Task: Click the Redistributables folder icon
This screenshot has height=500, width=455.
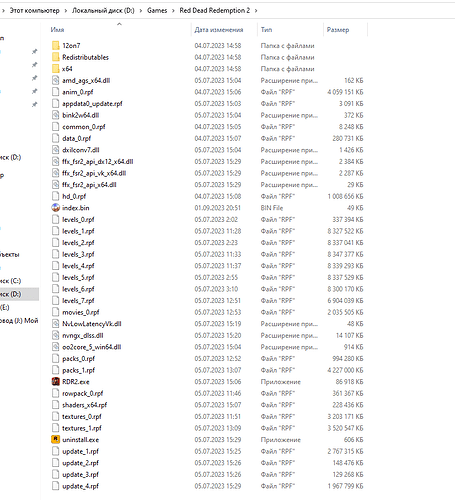Action: (55, 57)
